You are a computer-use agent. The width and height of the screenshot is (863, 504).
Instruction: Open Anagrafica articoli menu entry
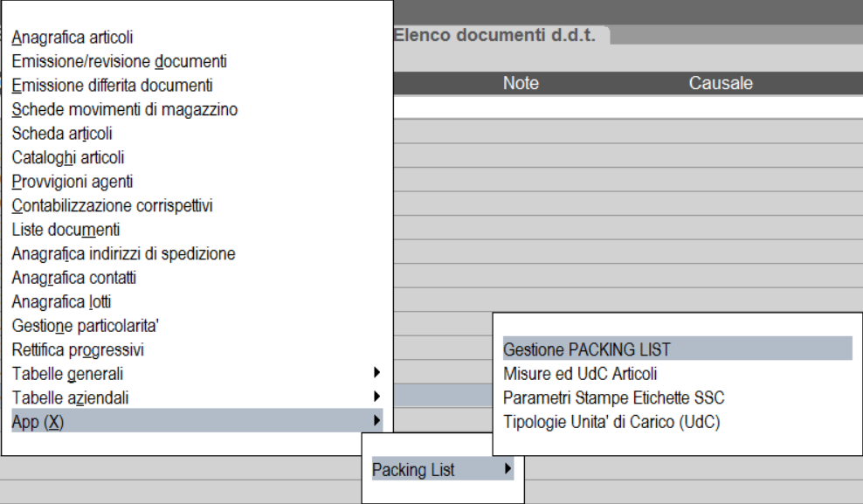click(72, 38)
